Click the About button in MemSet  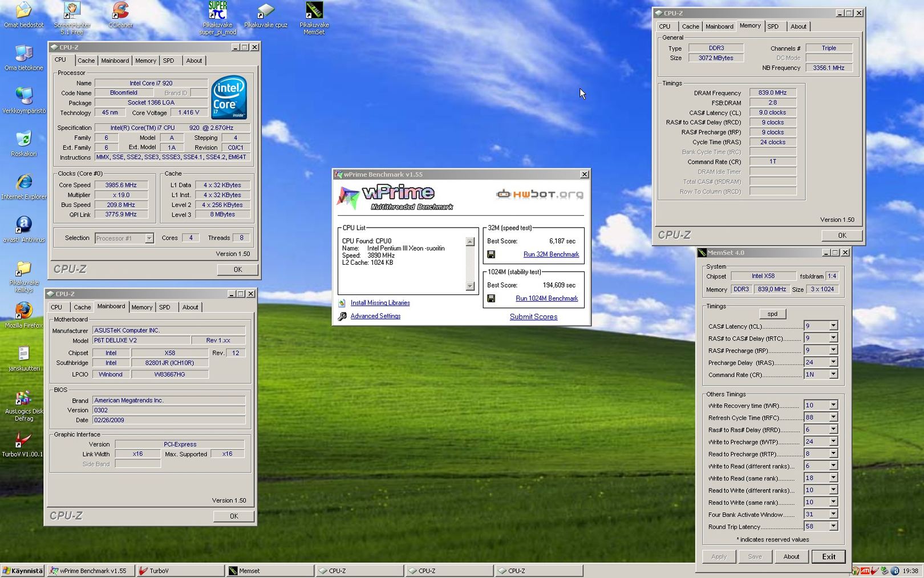(x=791, y=556)
